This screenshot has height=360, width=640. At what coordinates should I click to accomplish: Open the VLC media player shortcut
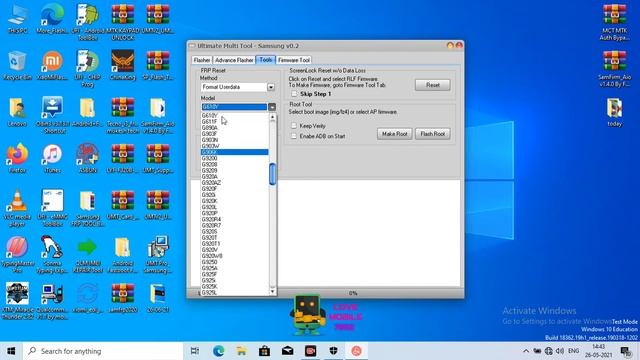(x=17, y=208)
